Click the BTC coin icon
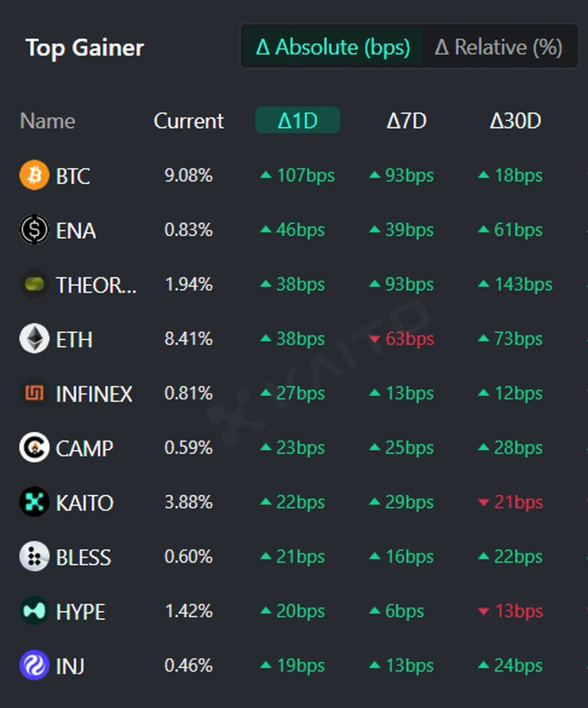Screen dimensions: 588x708 [34, 176]
